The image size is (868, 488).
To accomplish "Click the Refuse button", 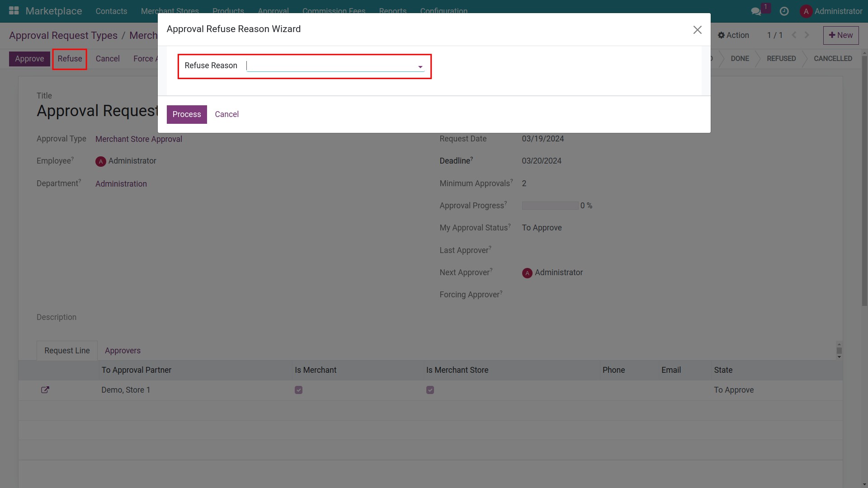I will click(70, 59).
